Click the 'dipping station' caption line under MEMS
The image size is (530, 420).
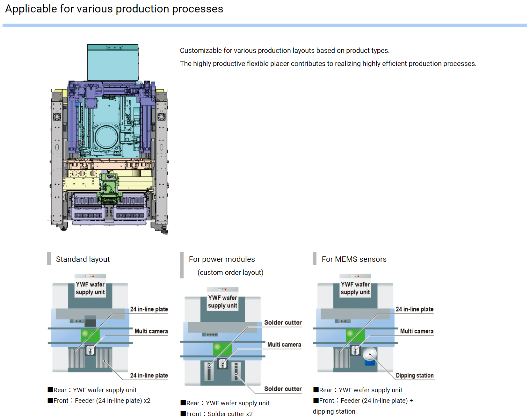tap(334, 411)
